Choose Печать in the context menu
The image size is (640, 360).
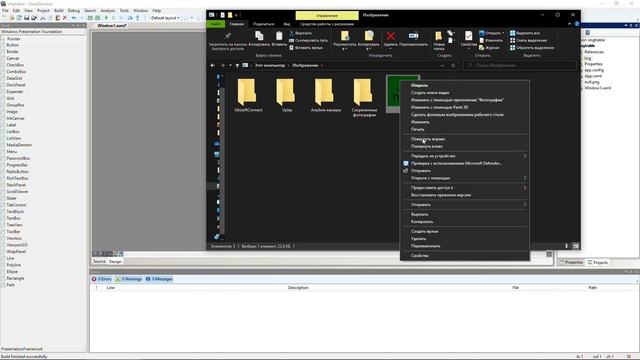(464, 129)
